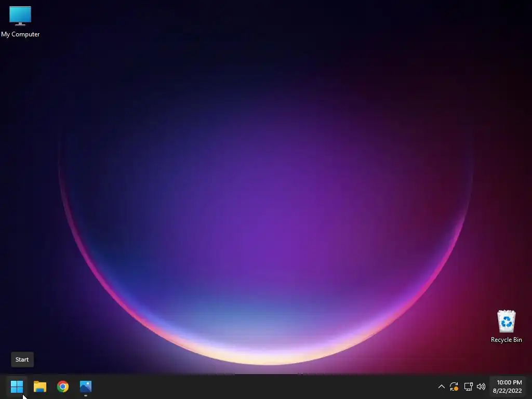Open the clock showing 10:00 PM
Screen dimensions: 532x399
pyautogui.click(x=509, y=382)
